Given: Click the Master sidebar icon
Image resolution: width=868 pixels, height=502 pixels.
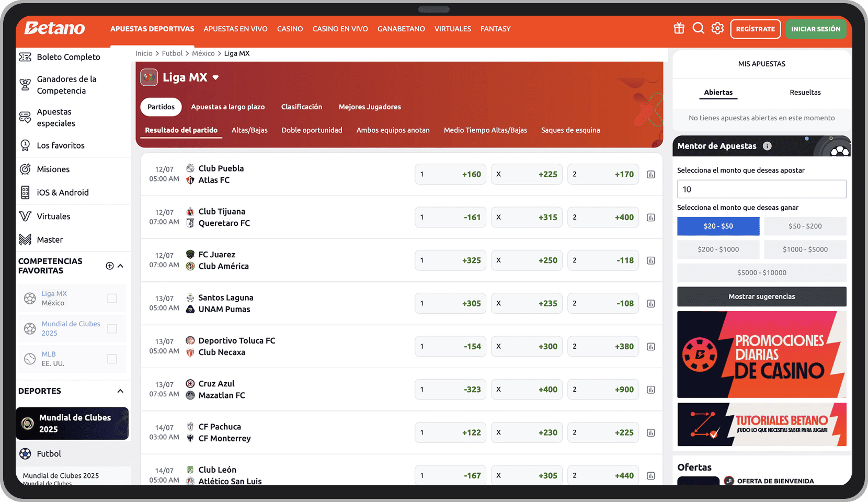Looking at the screenshot, I should (x=25, y=239).
